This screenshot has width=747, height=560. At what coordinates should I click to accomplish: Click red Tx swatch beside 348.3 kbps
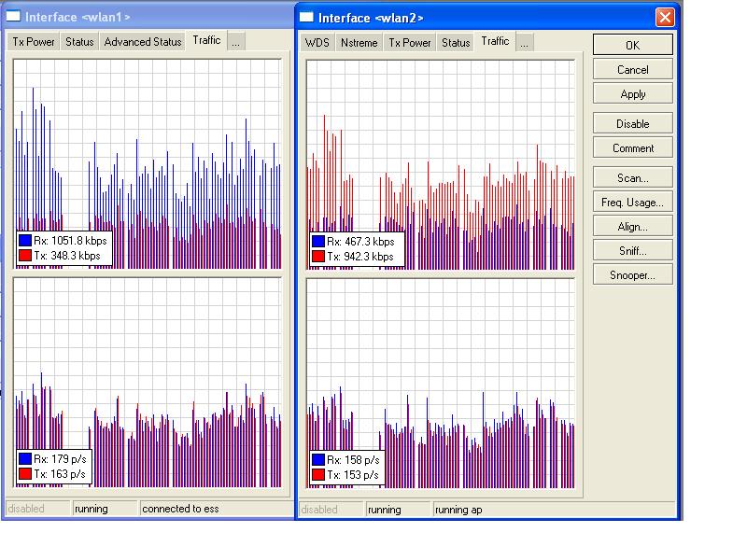click(25, 256)
